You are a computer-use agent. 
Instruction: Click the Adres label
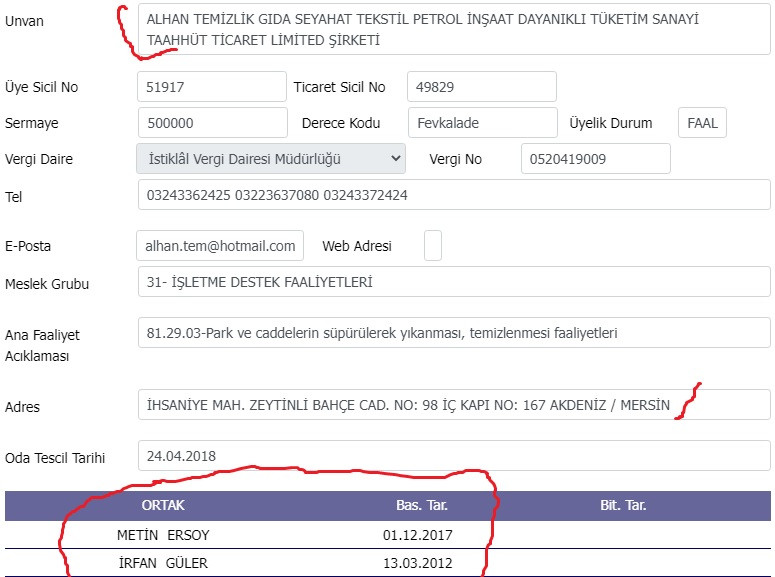tap(22, 407)
